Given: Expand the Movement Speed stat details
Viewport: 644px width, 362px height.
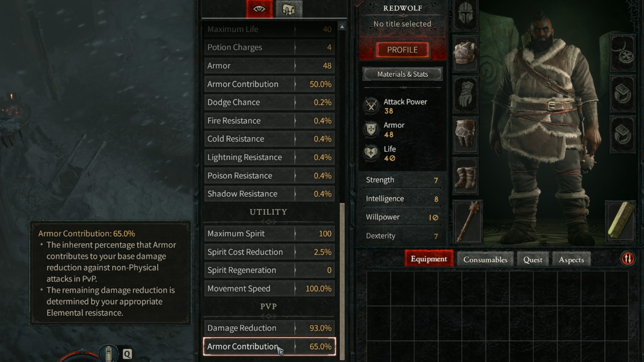Looking at the screenshot, I should click(296, 288).
